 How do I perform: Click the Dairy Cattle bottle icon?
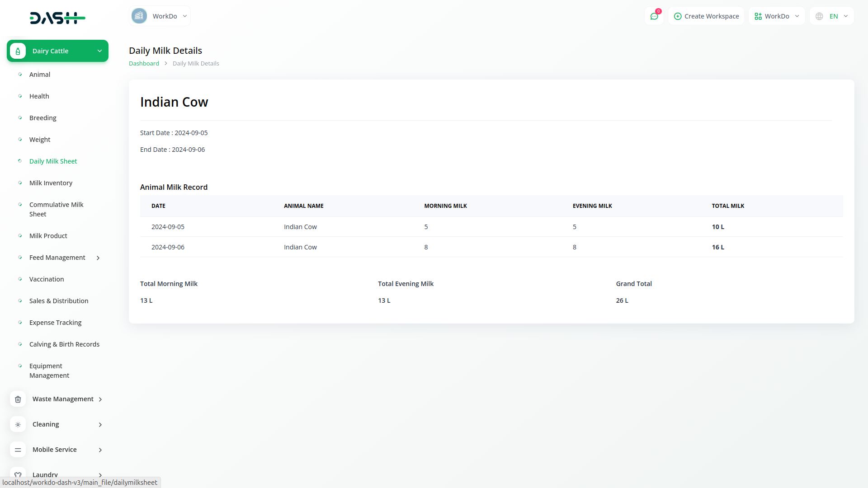(18, 51)
